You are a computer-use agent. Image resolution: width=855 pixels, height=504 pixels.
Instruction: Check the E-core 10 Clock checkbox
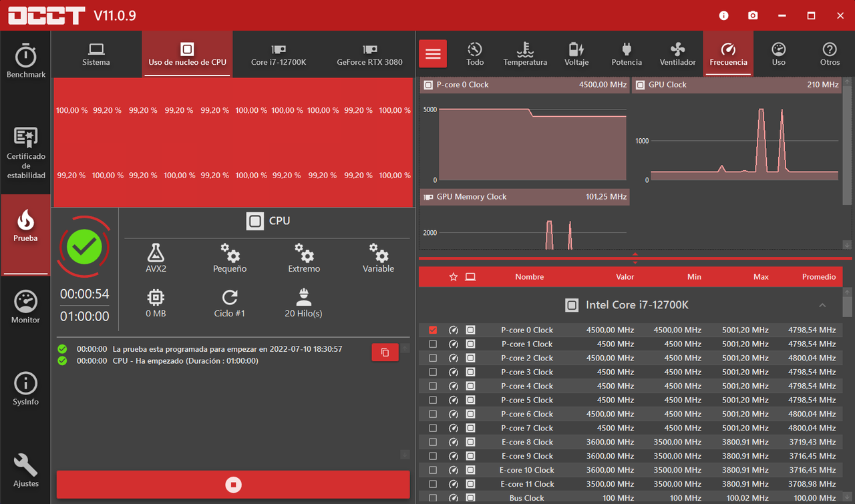tap(433, 470)
